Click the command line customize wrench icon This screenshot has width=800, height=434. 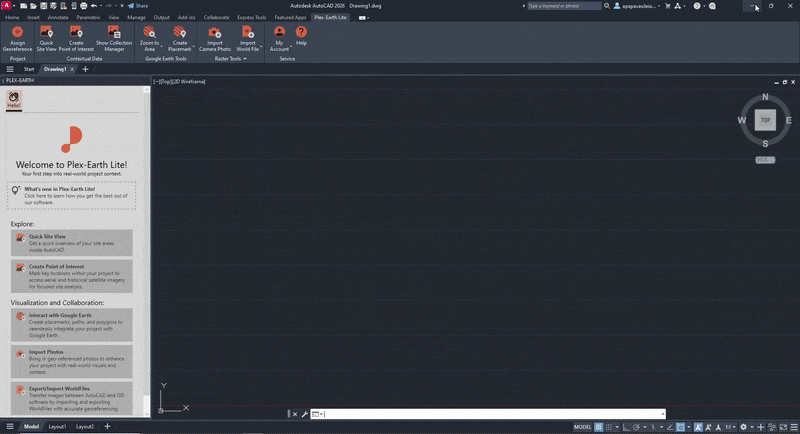point(305,414)
